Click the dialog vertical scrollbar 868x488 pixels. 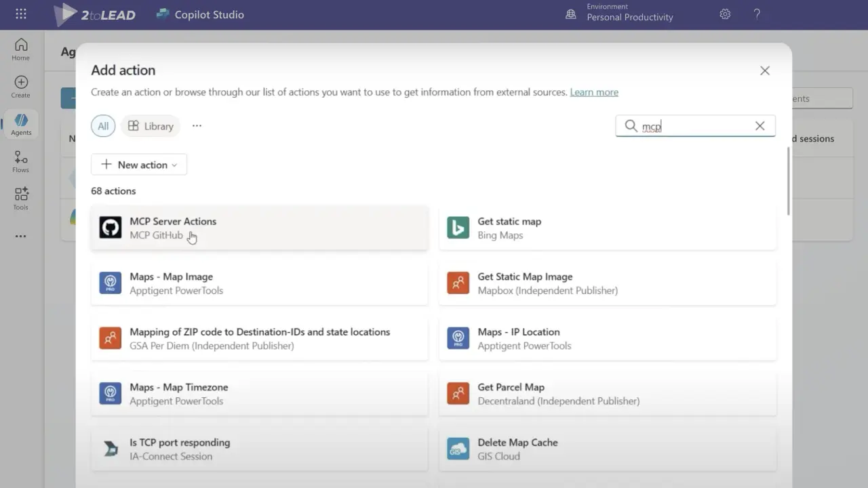[788, 181]
